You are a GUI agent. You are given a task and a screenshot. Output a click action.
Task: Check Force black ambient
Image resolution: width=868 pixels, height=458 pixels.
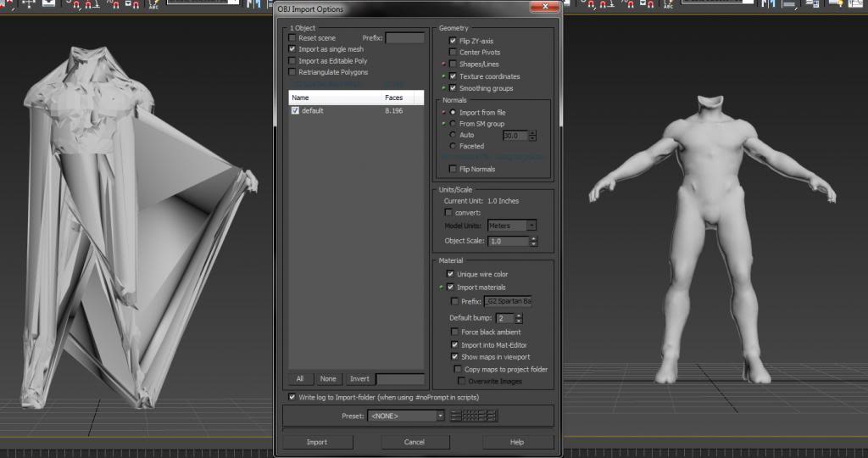click(x=455, y=332)
